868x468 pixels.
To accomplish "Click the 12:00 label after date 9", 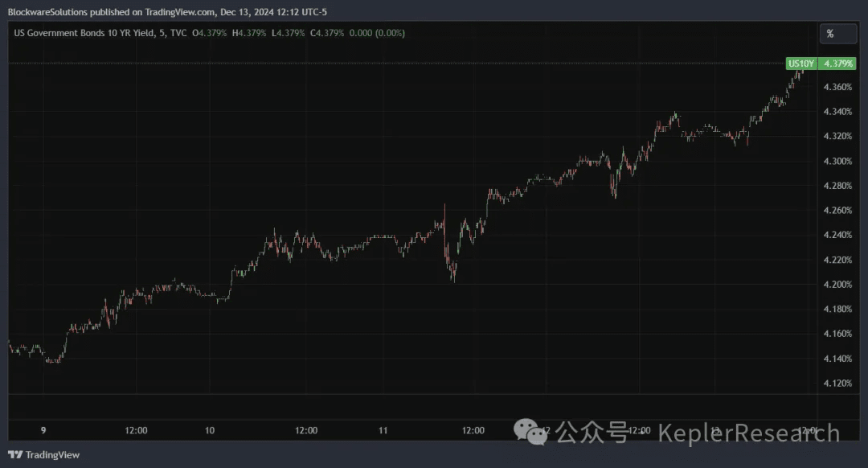I will tap(136, 430).
